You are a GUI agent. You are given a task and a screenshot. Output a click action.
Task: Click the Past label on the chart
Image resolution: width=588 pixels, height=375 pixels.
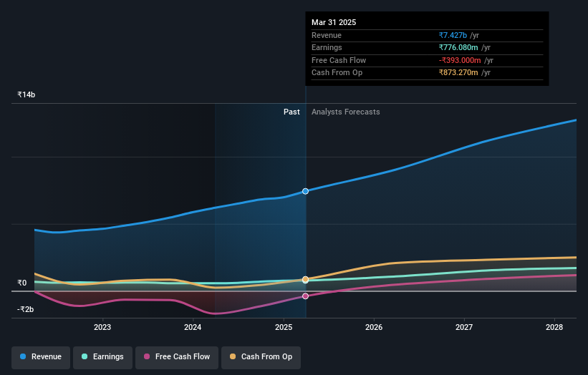point(291,112)
